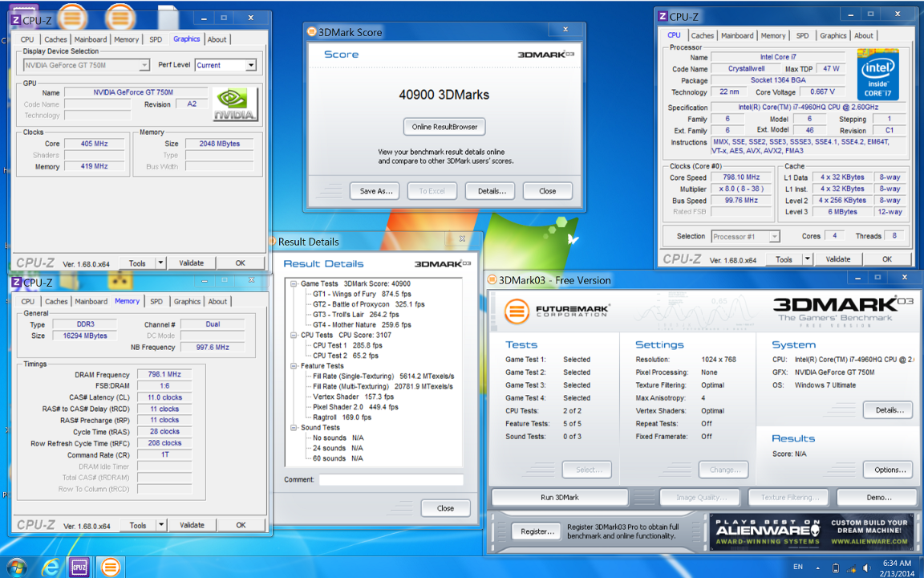Switch to SPD tab in the Graphics CPU-Z window
924x578 pixels.
(156, 39)
